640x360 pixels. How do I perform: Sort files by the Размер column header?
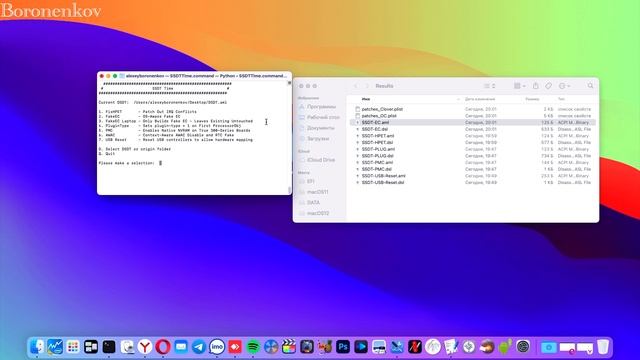tap(532, 99)
